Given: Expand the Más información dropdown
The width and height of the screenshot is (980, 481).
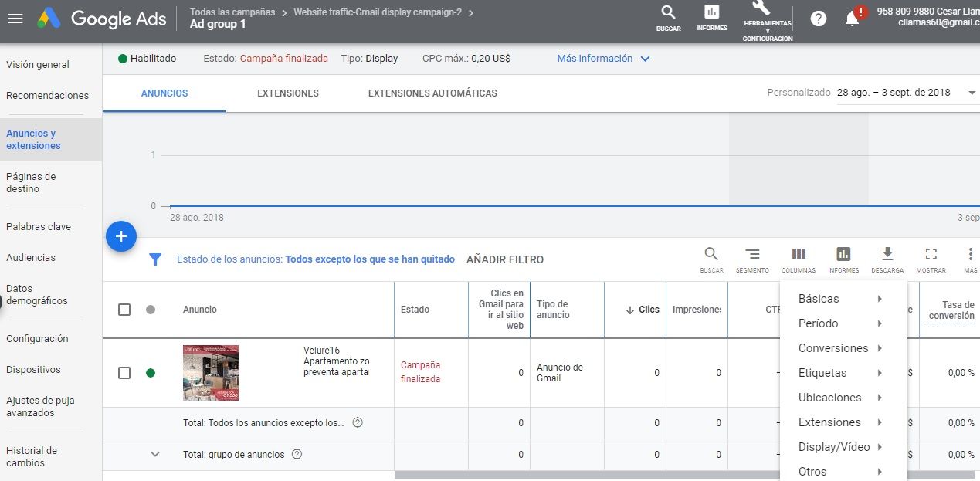Looking at the screenshot, I should 603,59.
